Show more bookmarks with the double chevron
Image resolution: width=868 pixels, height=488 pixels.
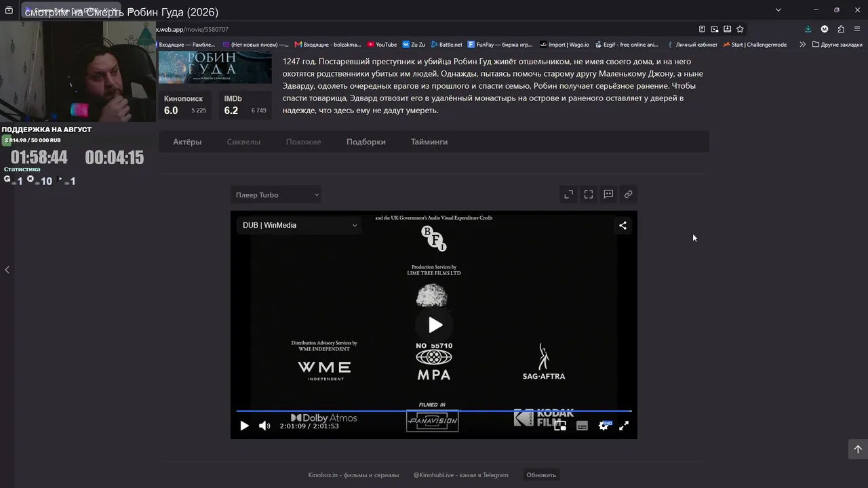802,45
